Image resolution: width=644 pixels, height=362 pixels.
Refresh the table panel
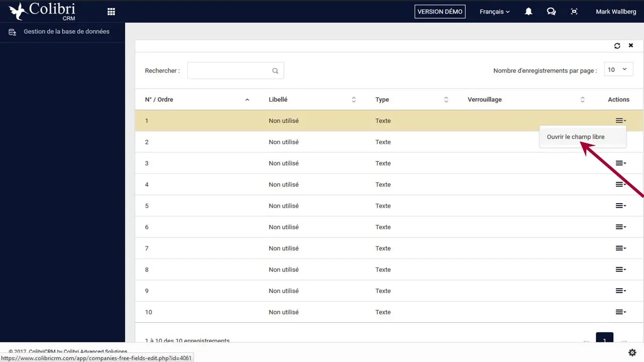[617, 46]
